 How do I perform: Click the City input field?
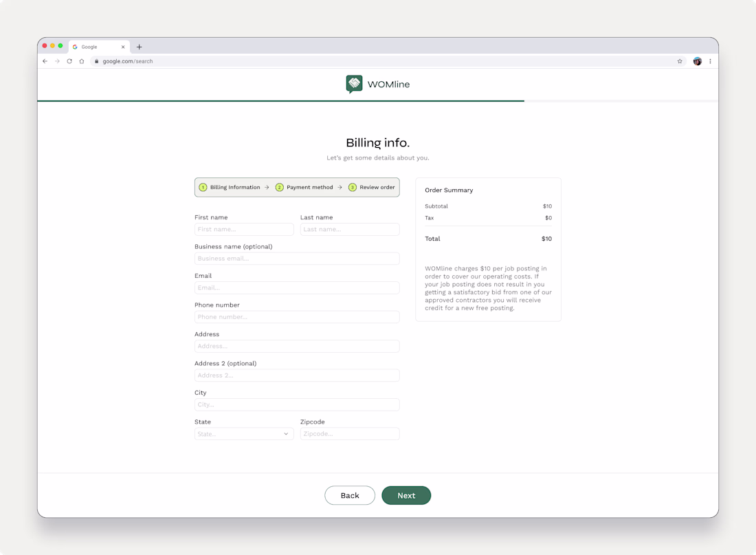(x=297, y=404)
